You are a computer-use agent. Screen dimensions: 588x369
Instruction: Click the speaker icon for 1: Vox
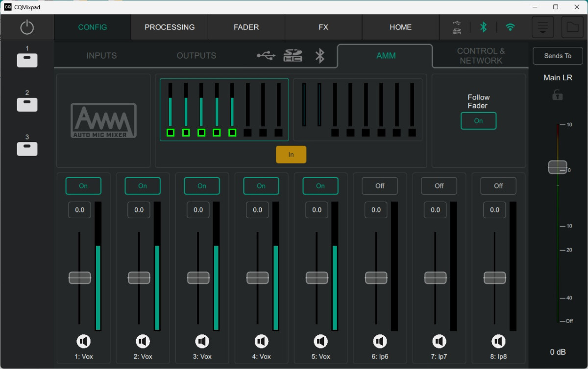tap(83, 341)
